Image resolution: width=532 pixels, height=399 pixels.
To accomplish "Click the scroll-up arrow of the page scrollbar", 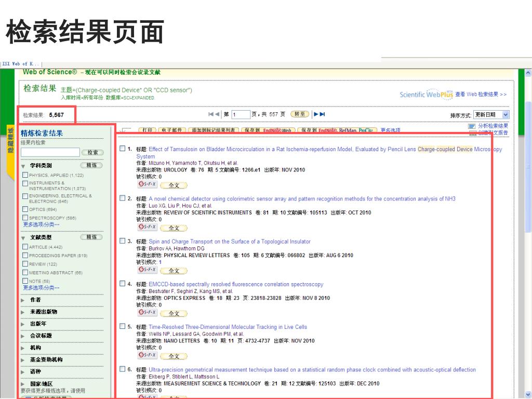I will coord(528,73).
